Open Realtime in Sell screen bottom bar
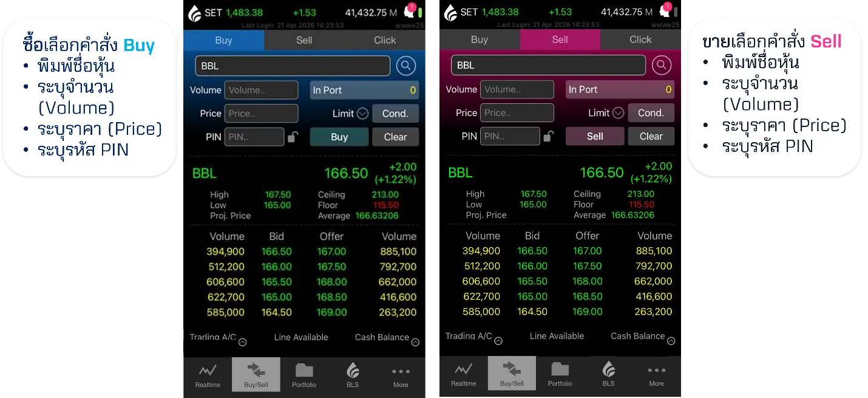The image size is (868, 398). pos(463,374)
